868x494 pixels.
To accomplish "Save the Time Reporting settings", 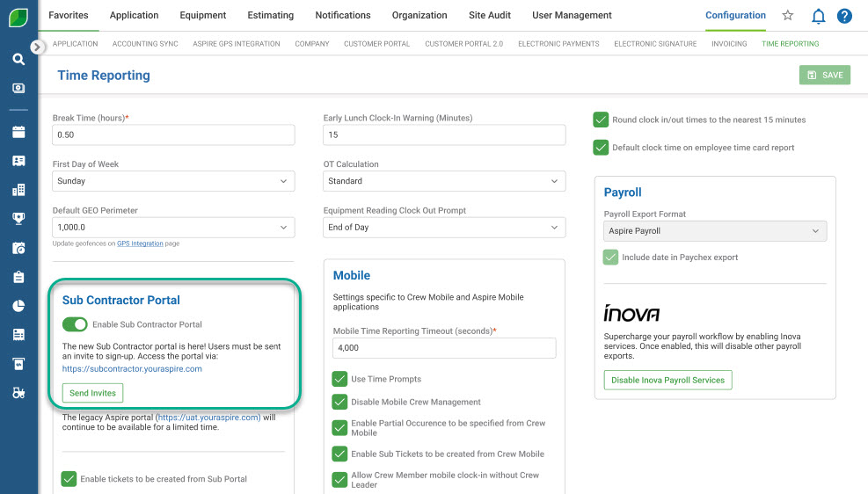I will (824, 76).
